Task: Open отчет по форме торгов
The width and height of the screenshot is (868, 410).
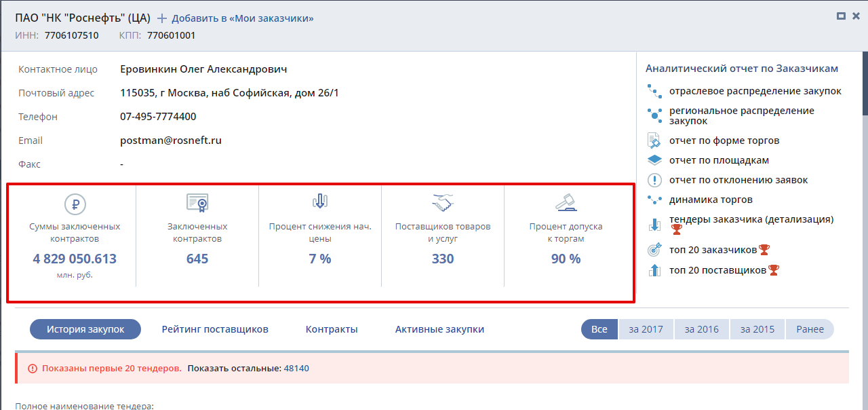Action: pos(724,141)
